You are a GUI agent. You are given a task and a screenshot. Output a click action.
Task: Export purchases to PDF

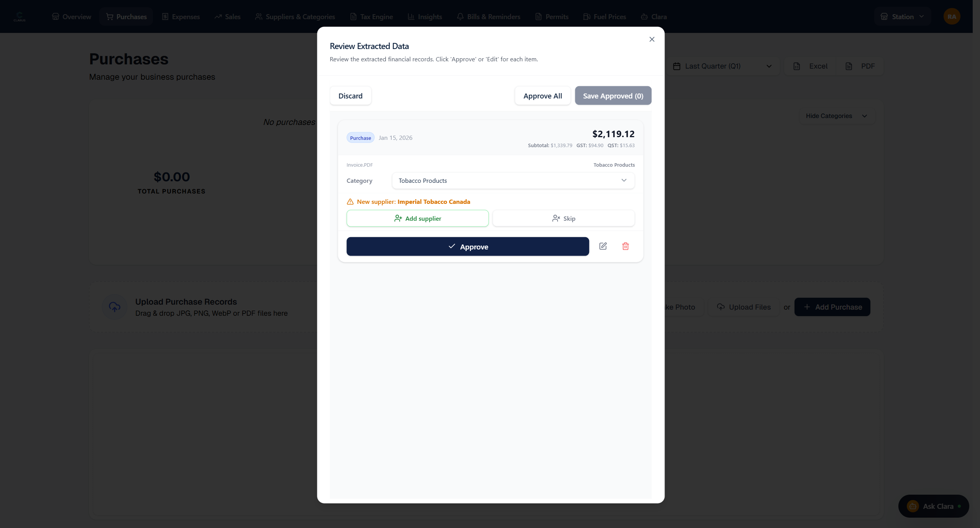[x=860, y=66]
